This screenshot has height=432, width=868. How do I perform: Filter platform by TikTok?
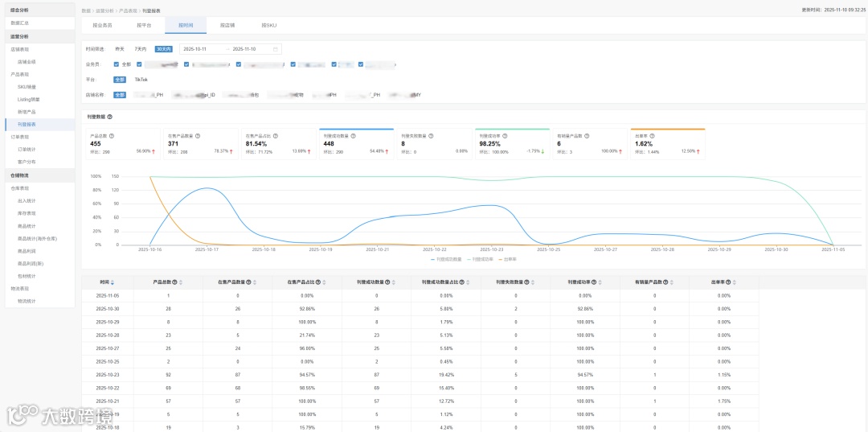(x=141, y=80)
